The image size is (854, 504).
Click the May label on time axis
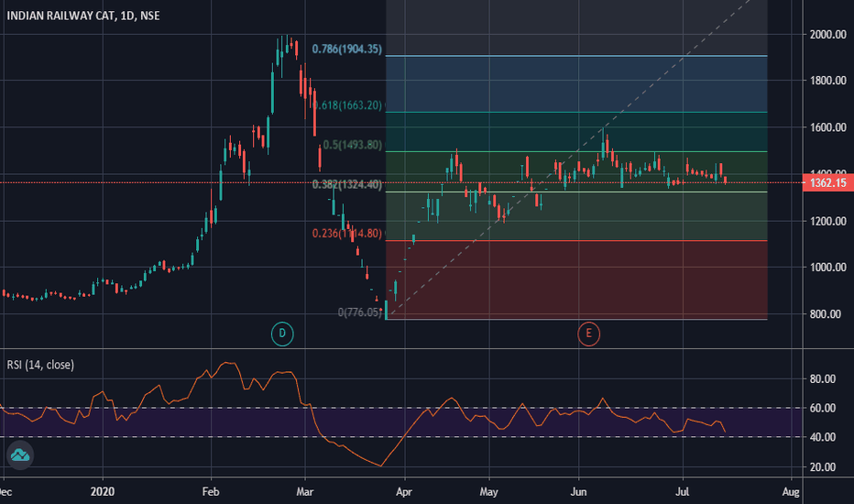(489, 491)
